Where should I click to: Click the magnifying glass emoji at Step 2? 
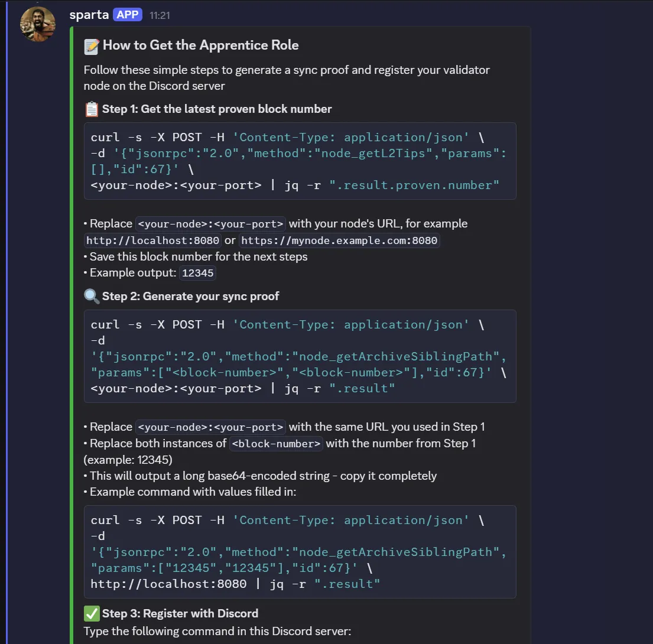click(92, 296)
